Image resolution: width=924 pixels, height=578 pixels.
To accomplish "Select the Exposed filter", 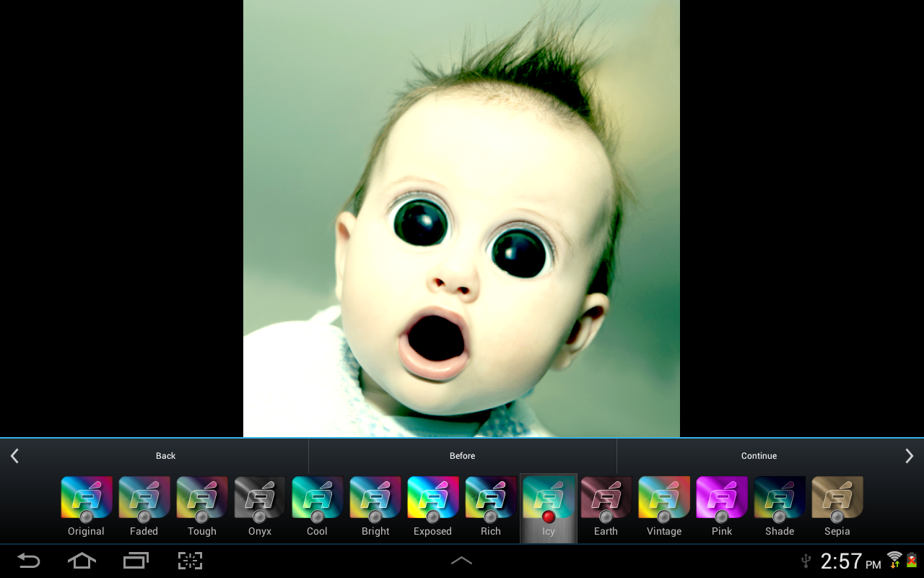I will 432,499.
